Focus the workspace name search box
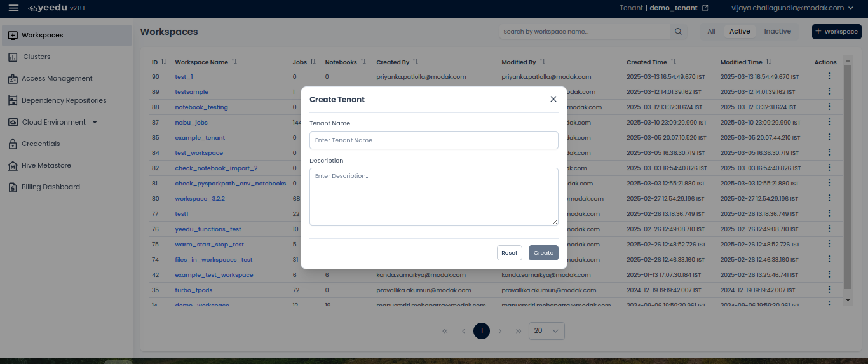The image size is (868, 364). coord(585,32)
